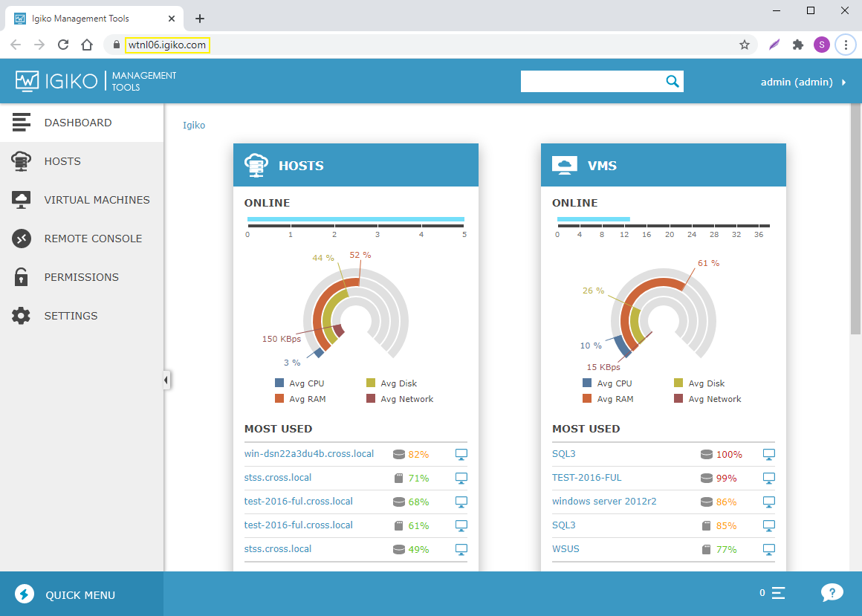This screenshot has width=862, height=616.
Task: Open console for SQL3 85% VM row
Action: (769, 526)
